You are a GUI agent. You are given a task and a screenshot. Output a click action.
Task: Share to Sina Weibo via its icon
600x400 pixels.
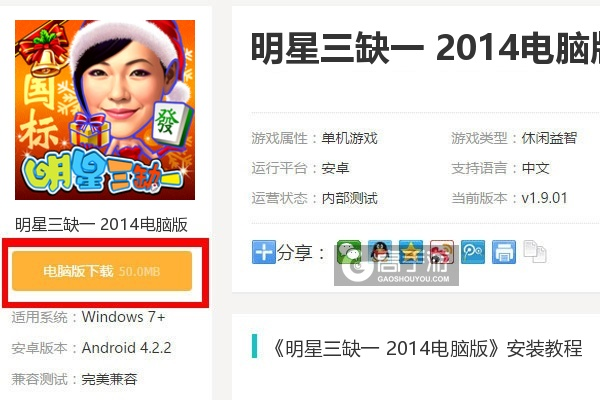click(442, 252)
